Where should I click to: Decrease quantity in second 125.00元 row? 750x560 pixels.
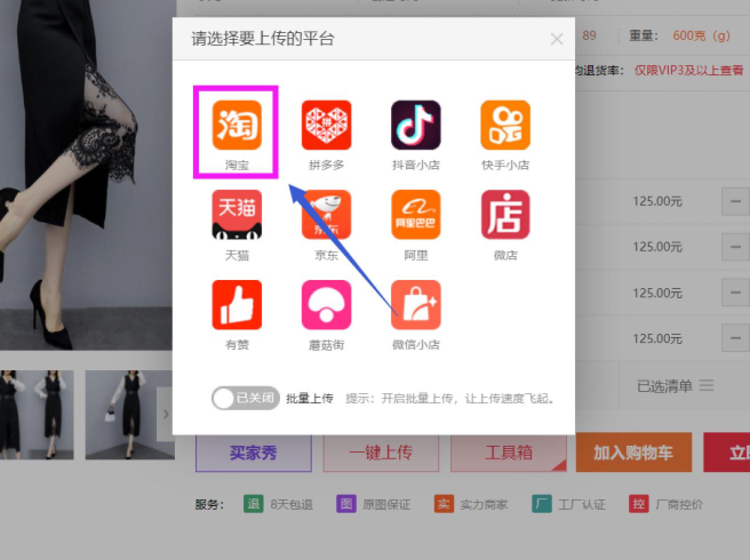click(736, 247)
